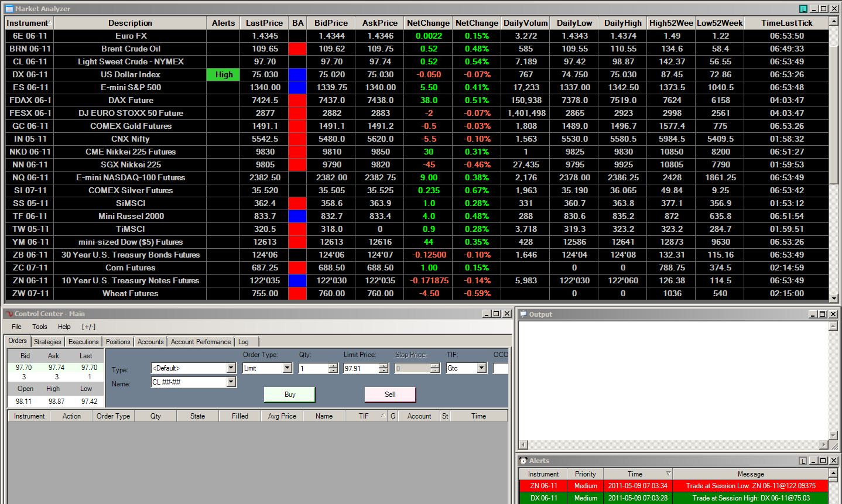842x504 pixels.
Task: Click the Qty input field
Action: point(313,368)
